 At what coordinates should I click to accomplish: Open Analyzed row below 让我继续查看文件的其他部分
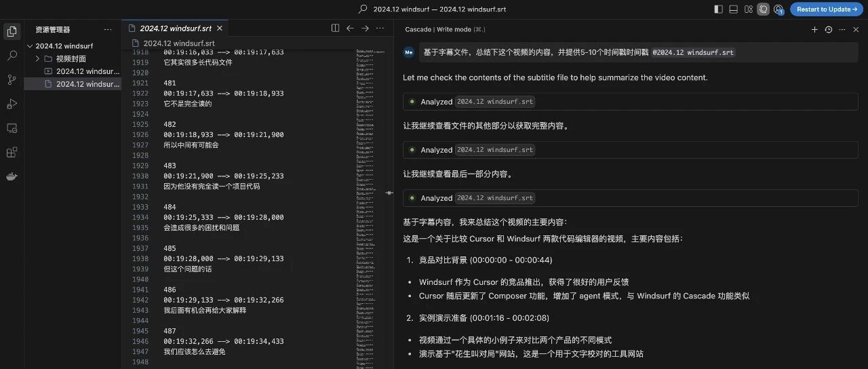[x=630, y=150]
